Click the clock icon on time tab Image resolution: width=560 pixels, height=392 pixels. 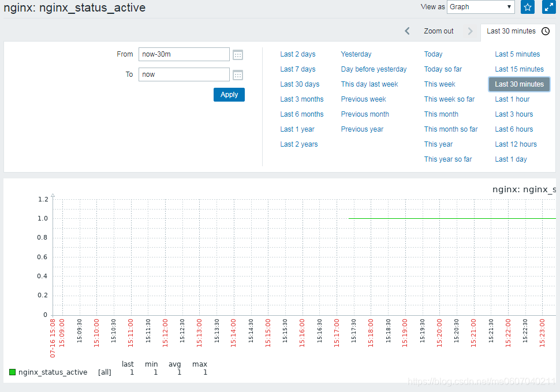click(546, 31)
